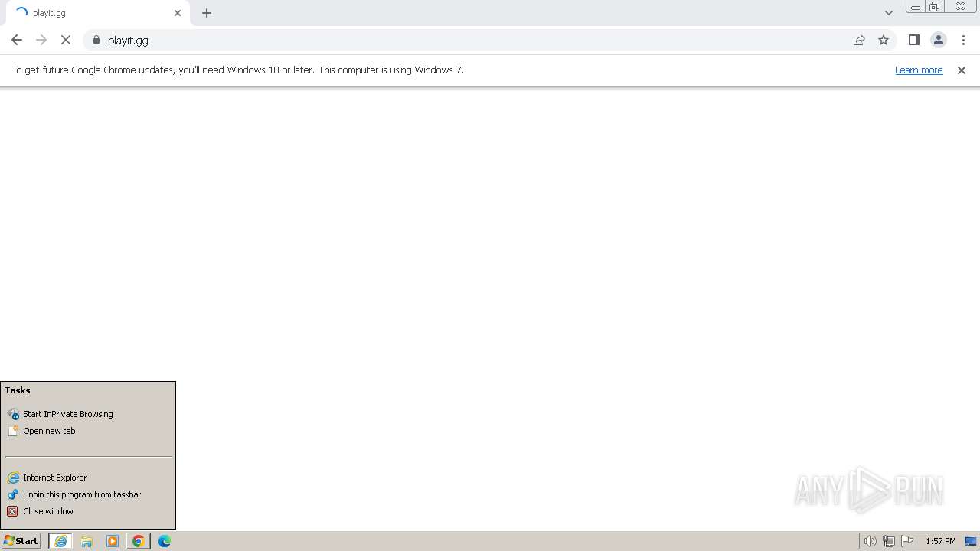Open the Windows Start menu

click(x=21, y=541)
